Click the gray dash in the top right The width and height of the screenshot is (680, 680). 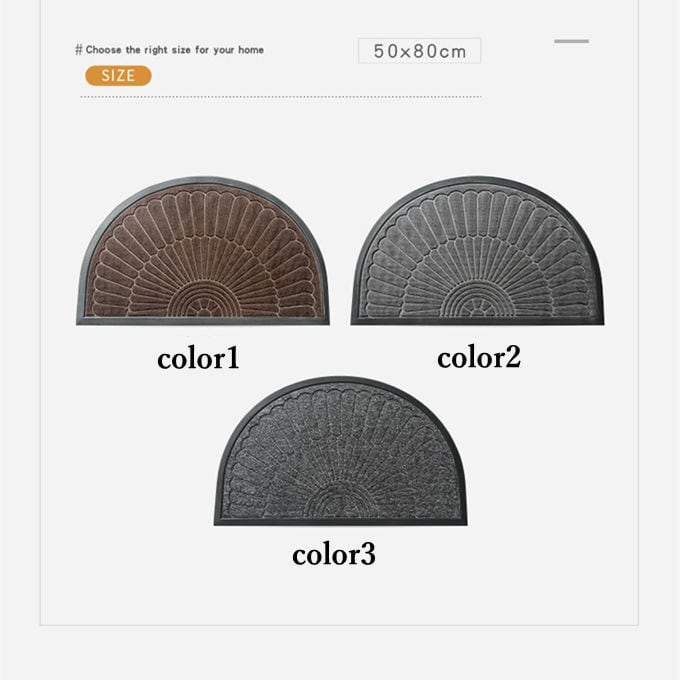coord(572,41)
